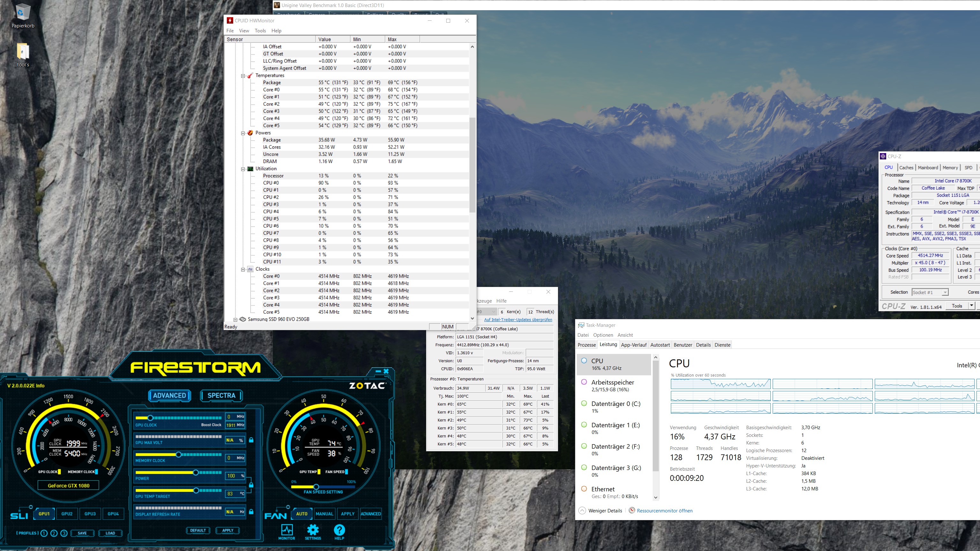The width and height of the screenshot is (980, 551).
Task: Open the Socket #1 Selection dropdown in CPU-Z
Action: pyautogui.click(x=930, y=292)
